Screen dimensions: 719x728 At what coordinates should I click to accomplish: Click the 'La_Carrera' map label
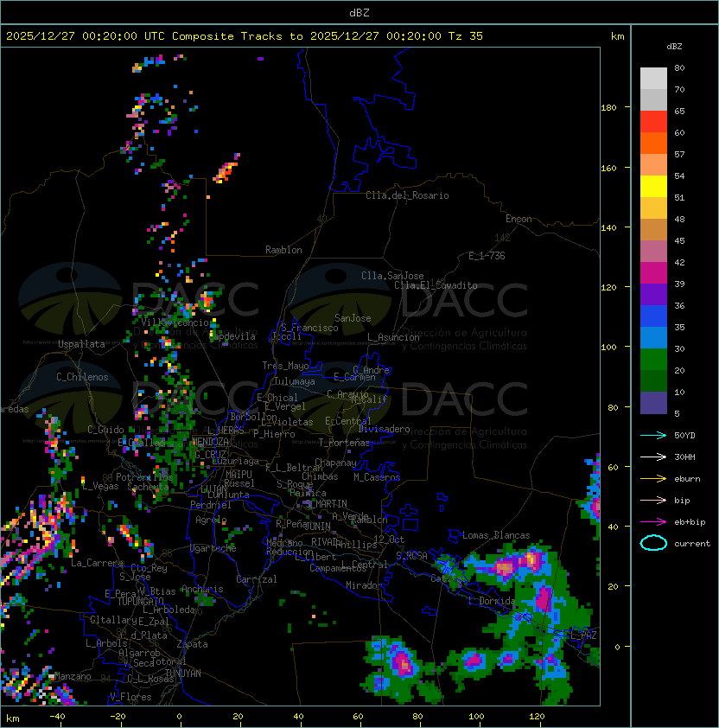click(x=97, y=563)
